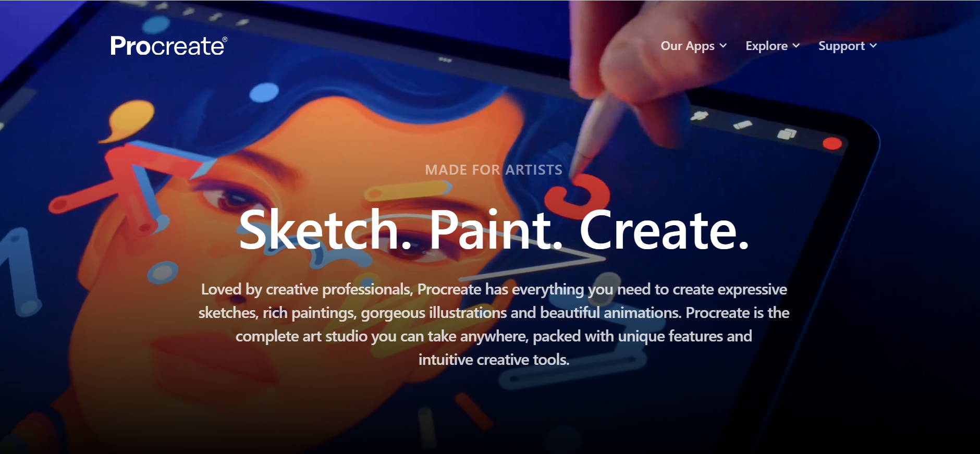Open the Explore menu label
Screen dimensions: 980x454
click(766, 46)
